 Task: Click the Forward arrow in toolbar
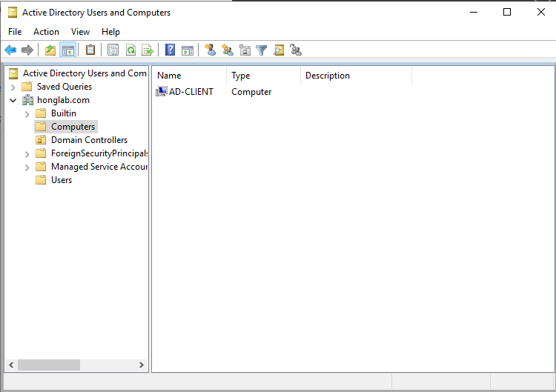(x=27, y=50)
